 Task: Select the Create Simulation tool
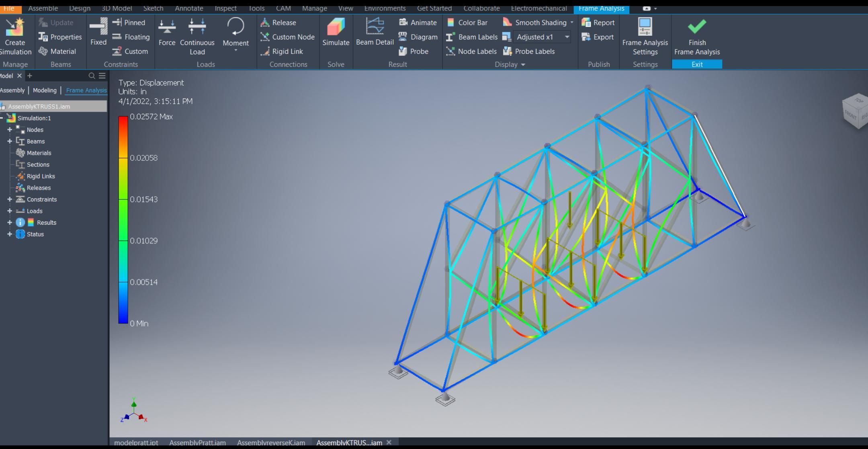click(15, 36)
